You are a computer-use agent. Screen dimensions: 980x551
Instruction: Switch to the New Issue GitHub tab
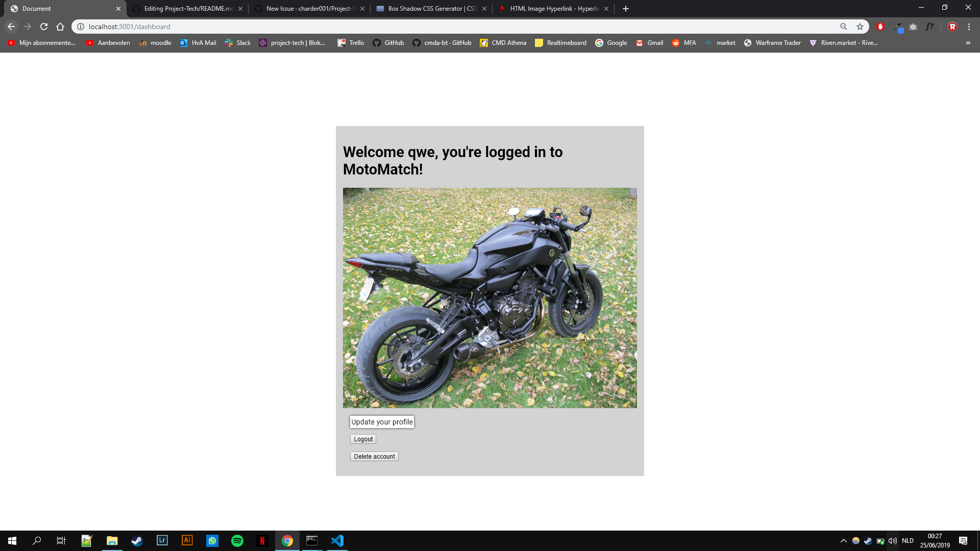[x=306, y=8]
